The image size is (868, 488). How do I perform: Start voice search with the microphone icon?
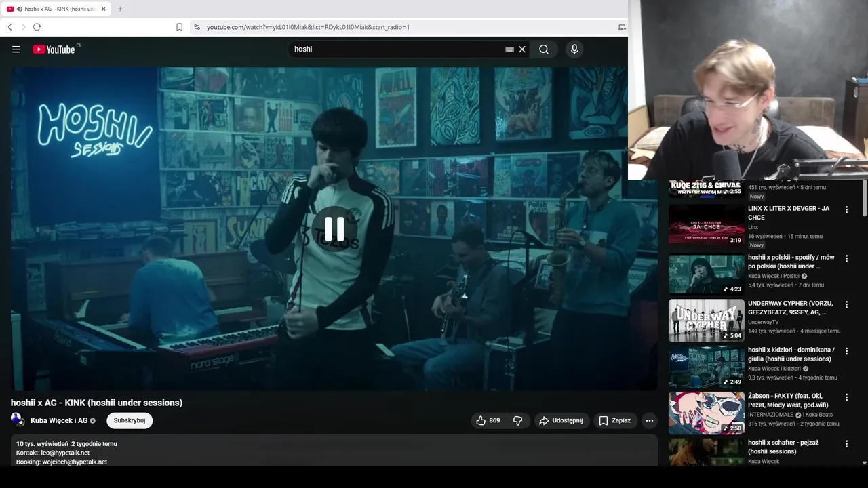click(574, 49)
